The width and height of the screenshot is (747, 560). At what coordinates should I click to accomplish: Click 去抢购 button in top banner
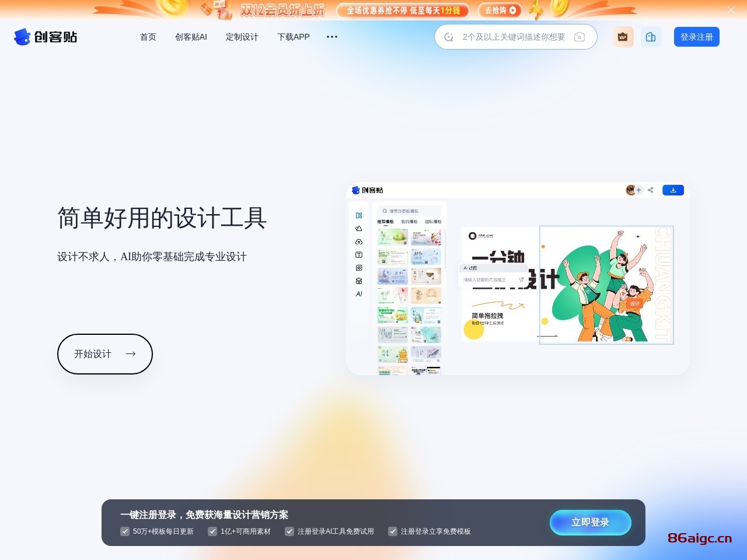coord(500,10)
